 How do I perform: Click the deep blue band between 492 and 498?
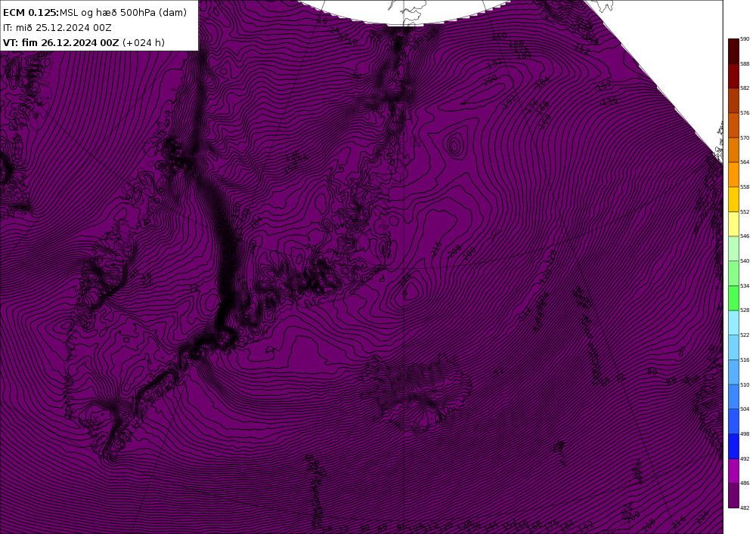click(x=733, y=446)
